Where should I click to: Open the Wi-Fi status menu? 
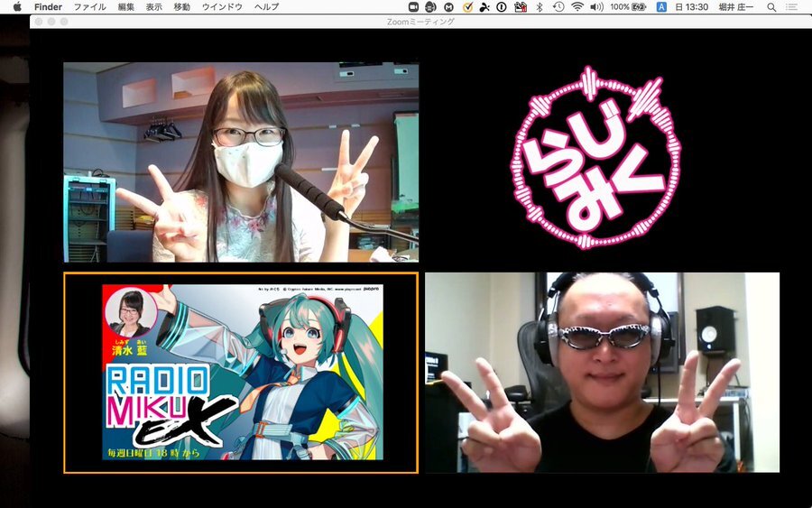coord(577,6)
